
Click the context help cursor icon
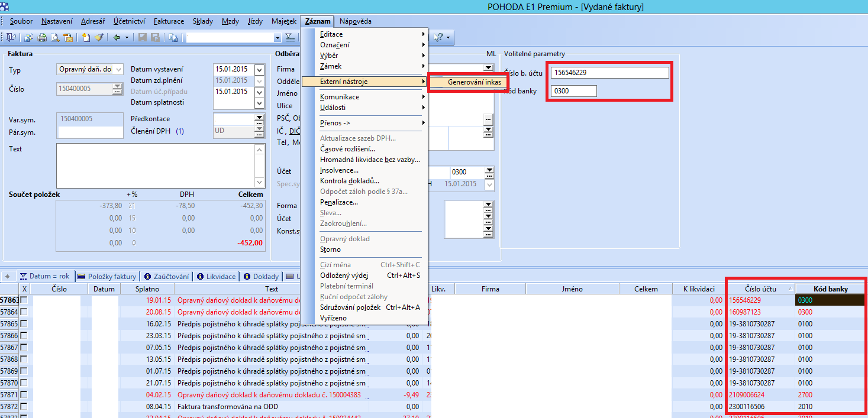(438, 37)
